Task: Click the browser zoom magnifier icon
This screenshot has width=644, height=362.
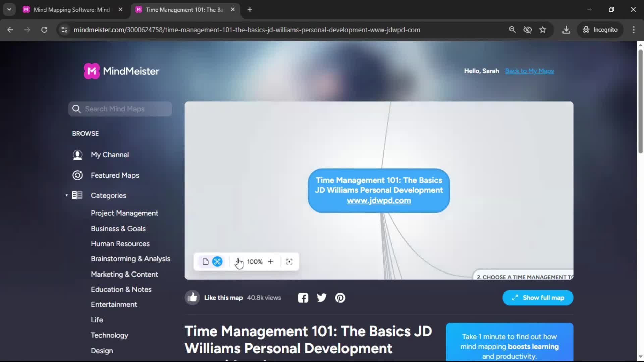Action: 512,30
